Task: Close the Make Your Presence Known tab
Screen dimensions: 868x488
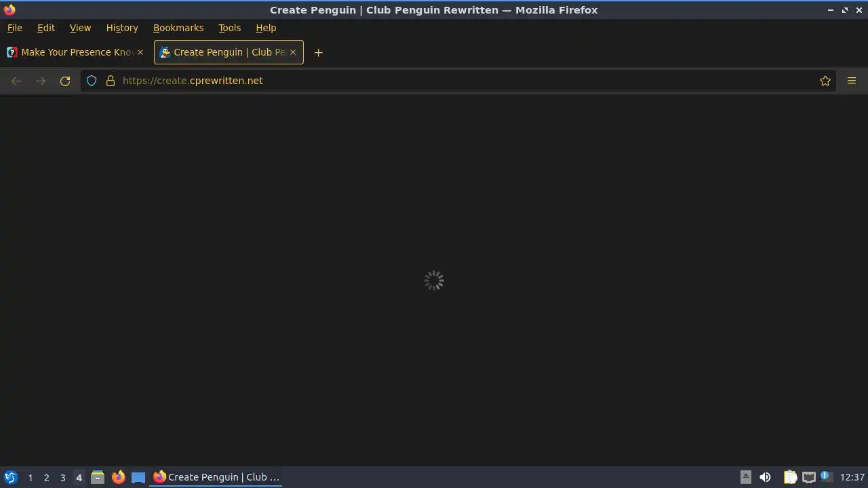Action: click(x=140, y=52)
